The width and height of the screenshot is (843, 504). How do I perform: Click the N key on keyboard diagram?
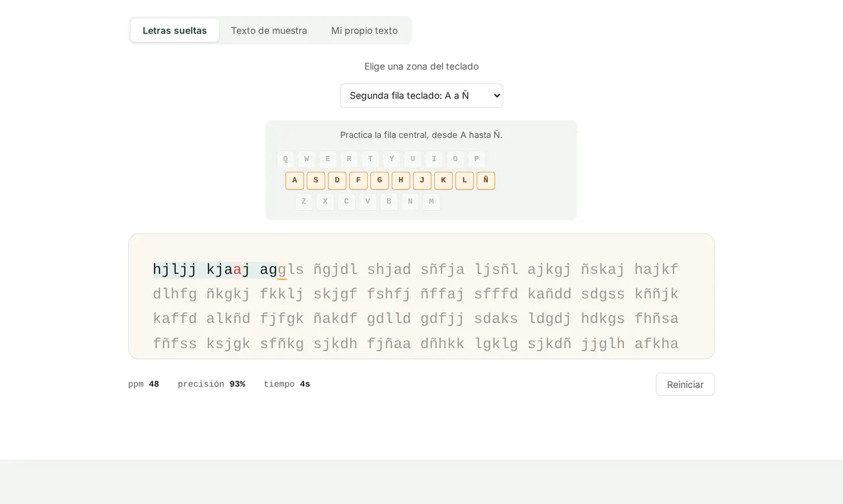click(410, 202)
